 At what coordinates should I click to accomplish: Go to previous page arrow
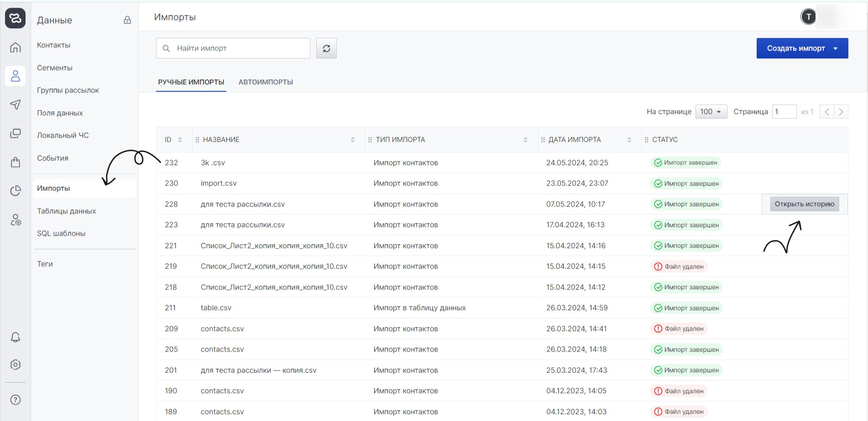point(826,112)
